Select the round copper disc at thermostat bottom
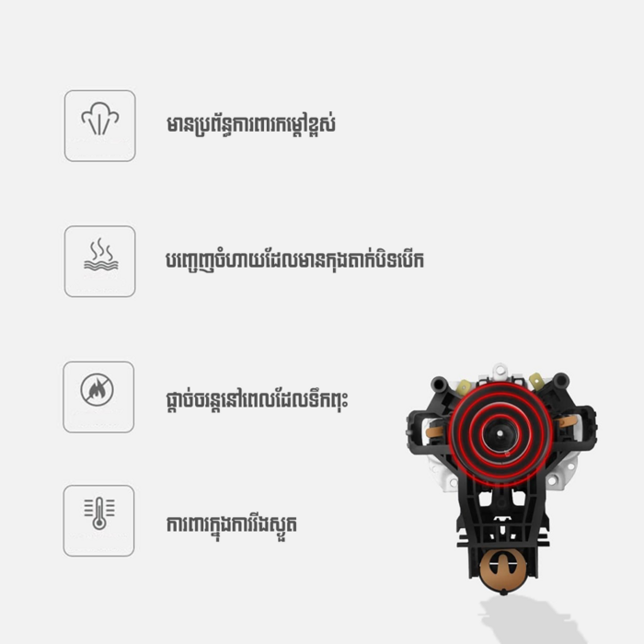The width and height of the screenshot is (644, 644). pyautogui.click(x=502, y=569)
